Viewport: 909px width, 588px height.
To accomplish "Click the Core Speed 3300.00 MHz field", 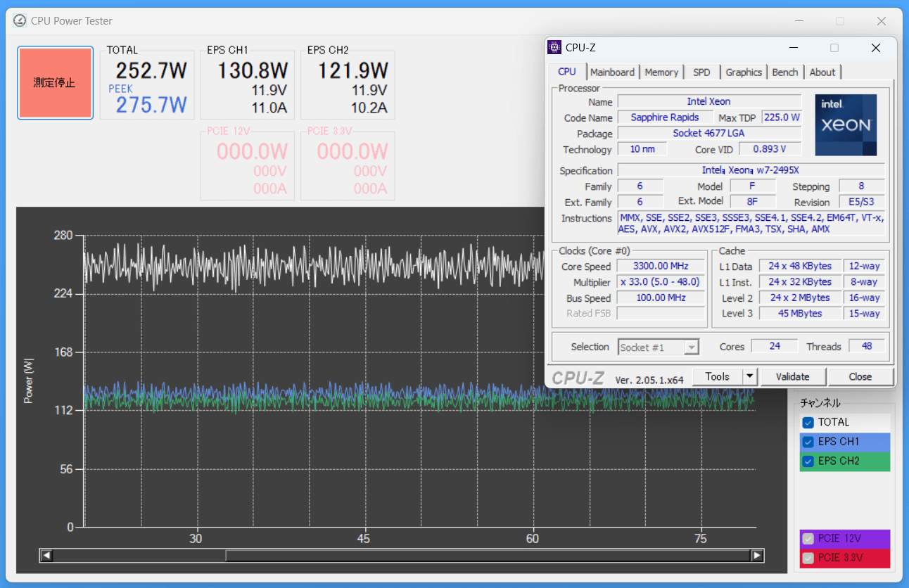I will tap(661, 267).
